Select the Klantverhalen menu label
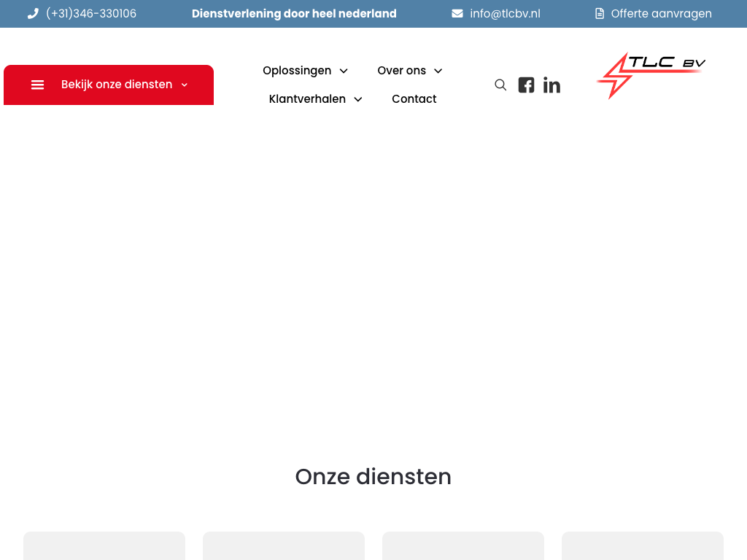 pyautogui.click(x=307, y=99)
